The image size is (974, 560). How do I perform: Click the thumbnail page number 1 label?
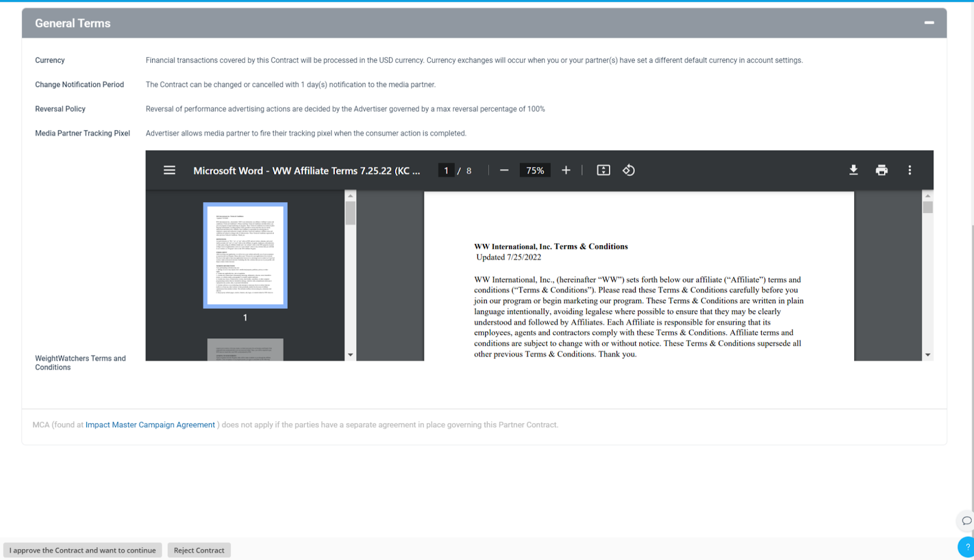click(245, 318)
